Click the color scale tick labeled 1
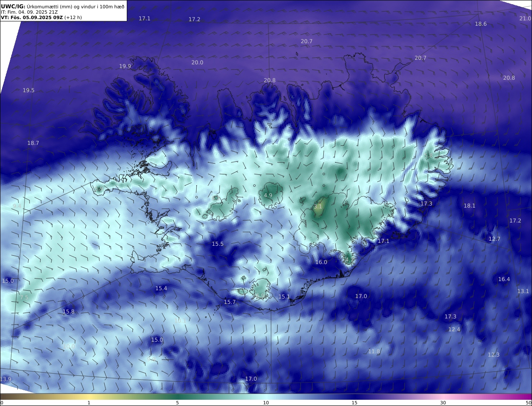The height and width of the screenshot is (406, 532). click(89, 403)
